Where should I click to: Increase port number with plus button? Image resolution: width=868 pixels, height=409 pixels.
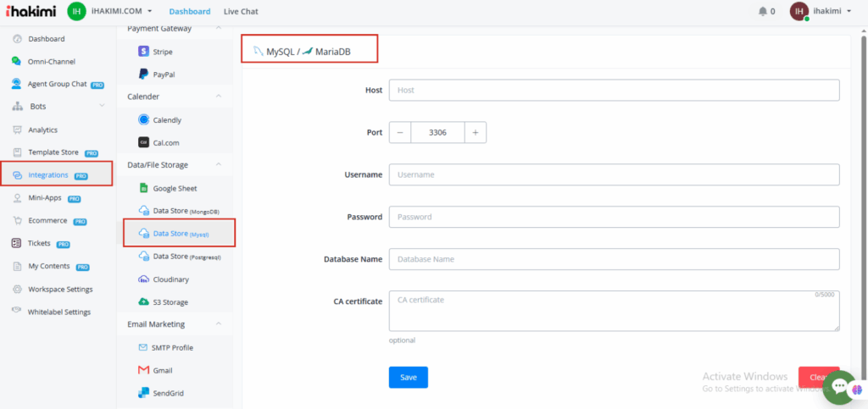click(476, 132)
